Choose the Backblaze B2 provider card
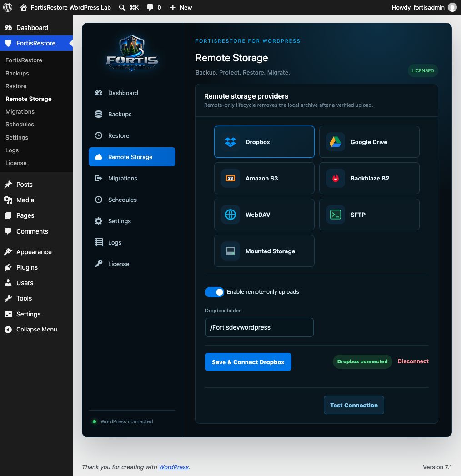The height and width of the screenshot is (476, 461). tap(369, 178)
